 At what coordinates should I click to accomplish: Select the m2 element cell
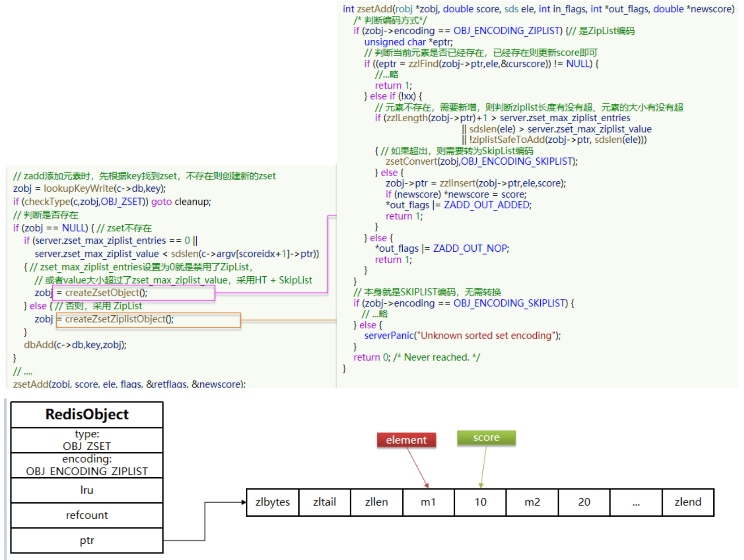[532, 502]
